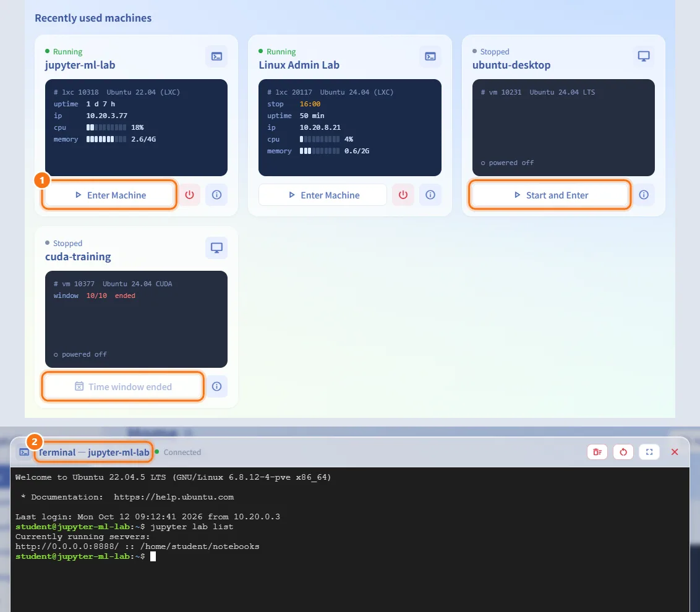Close the jupyter-ml-lab terminal panel

pyautogui.click(x=675, y=452)
